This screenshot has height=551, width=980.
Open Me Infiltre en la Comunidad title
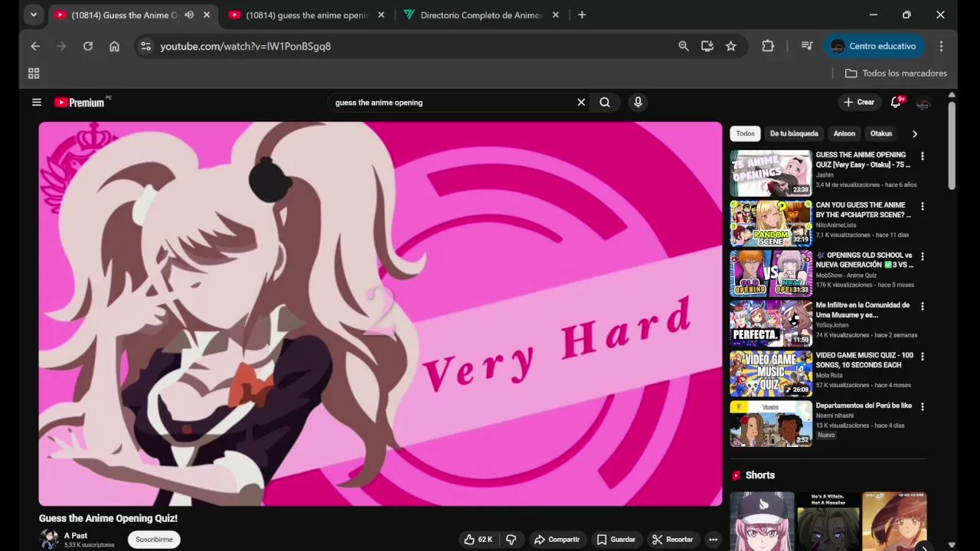pos(863,310)
